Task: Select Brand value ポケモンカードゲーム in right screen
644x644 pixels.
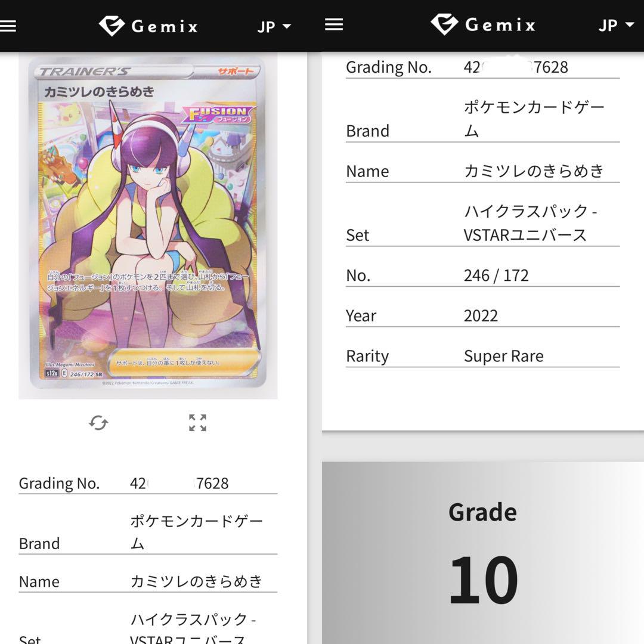Action: 534,119
